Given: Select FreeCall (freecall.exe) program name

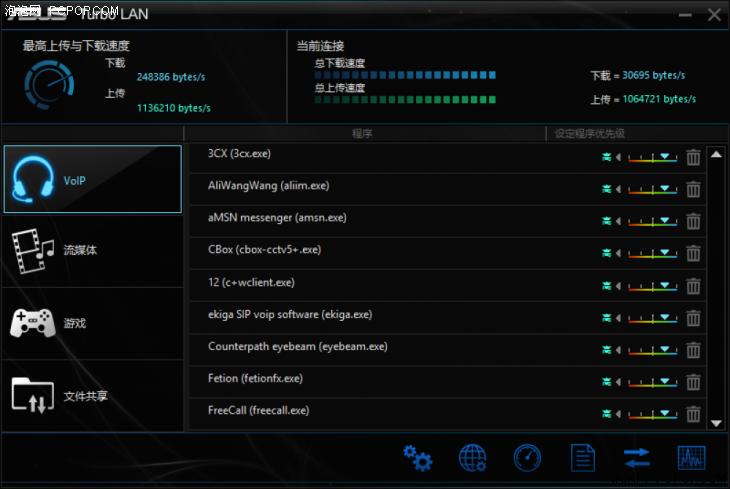Looking at the screenshot, I should tap(258, 411).
